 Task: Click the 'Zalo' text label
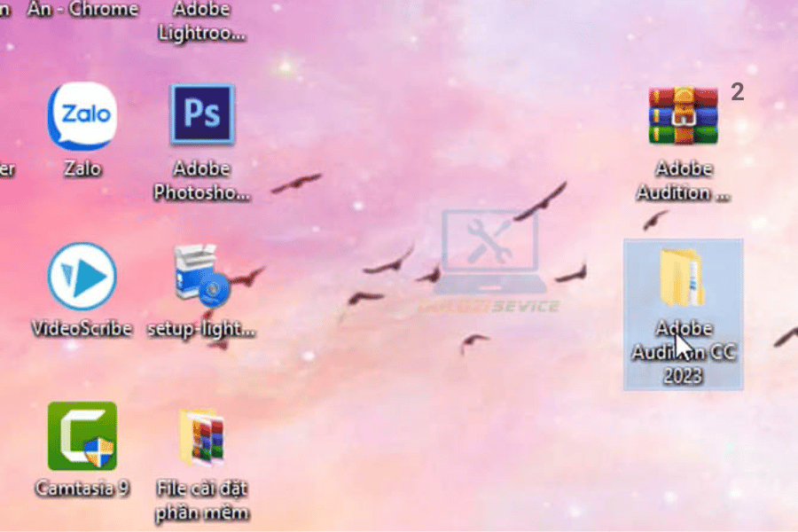coord(82,168)
